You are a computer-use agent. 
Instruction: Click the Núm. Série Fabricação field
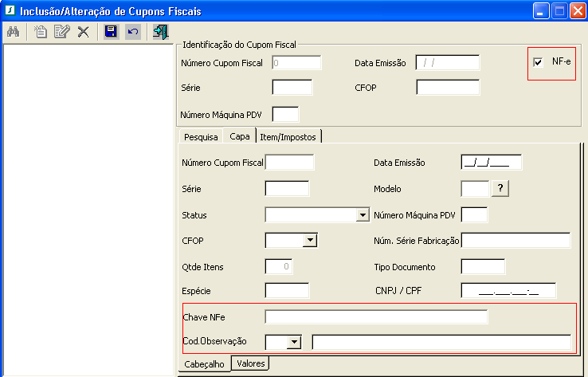coord(516,241)
